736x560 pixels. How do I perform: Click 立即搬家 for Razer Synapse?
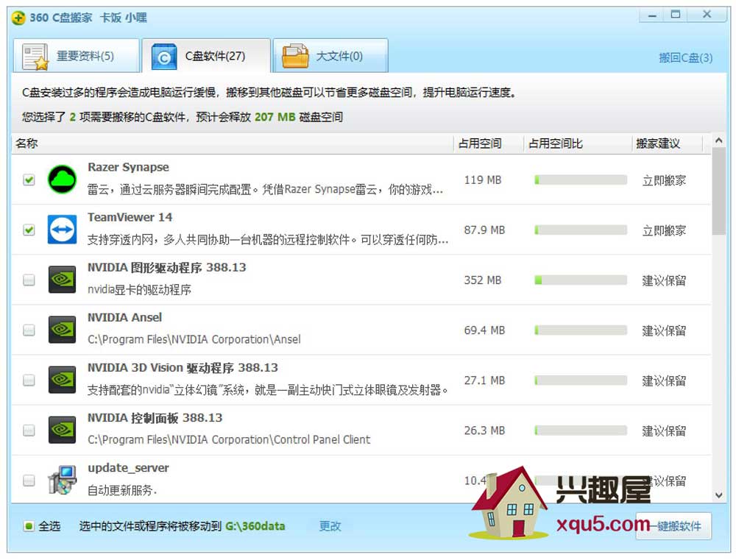point(664,180)
